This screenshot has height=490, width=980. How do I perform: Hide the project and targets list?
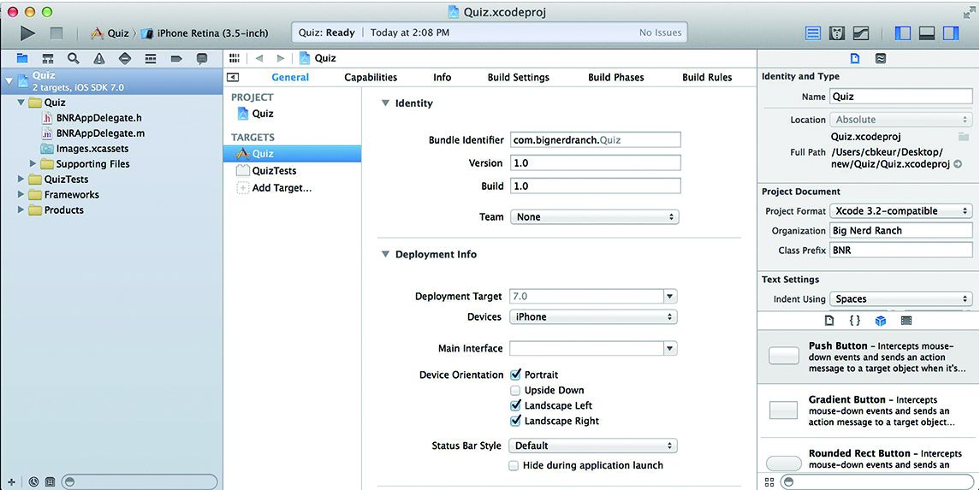click(x=233, y=78)
